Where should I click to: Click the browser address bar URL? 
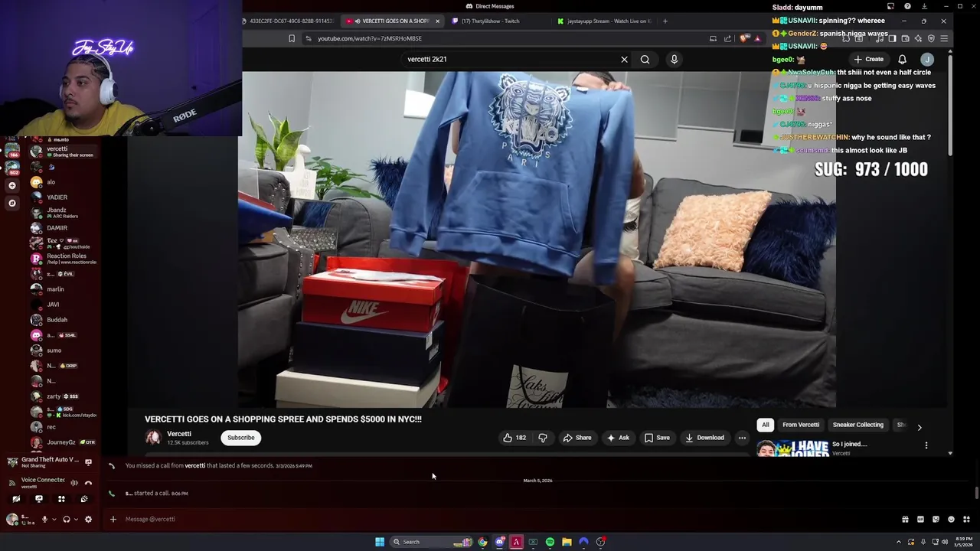pyautogui.click(x=370, y=38)
